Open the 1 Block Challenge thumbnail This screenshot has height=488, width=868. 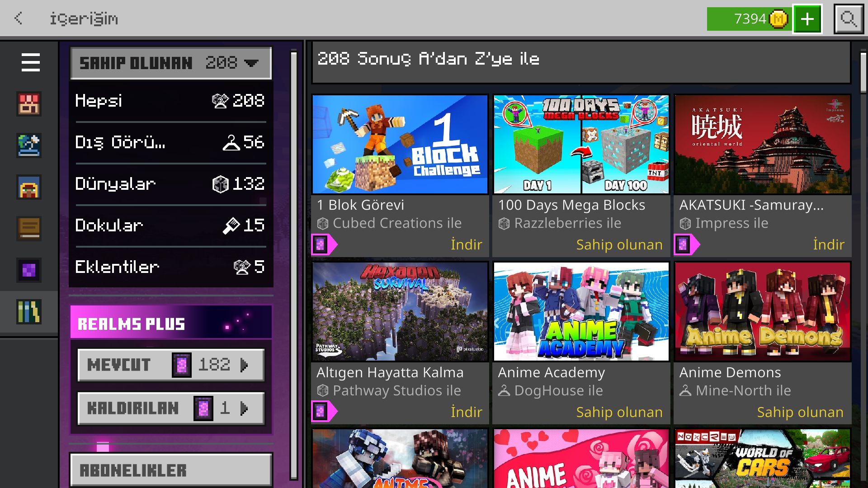[x=400, y=144]
